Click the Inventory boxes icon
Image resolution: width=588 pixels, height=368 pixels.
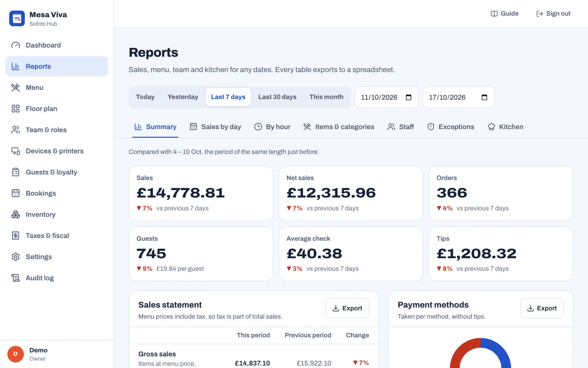point(15,215)
